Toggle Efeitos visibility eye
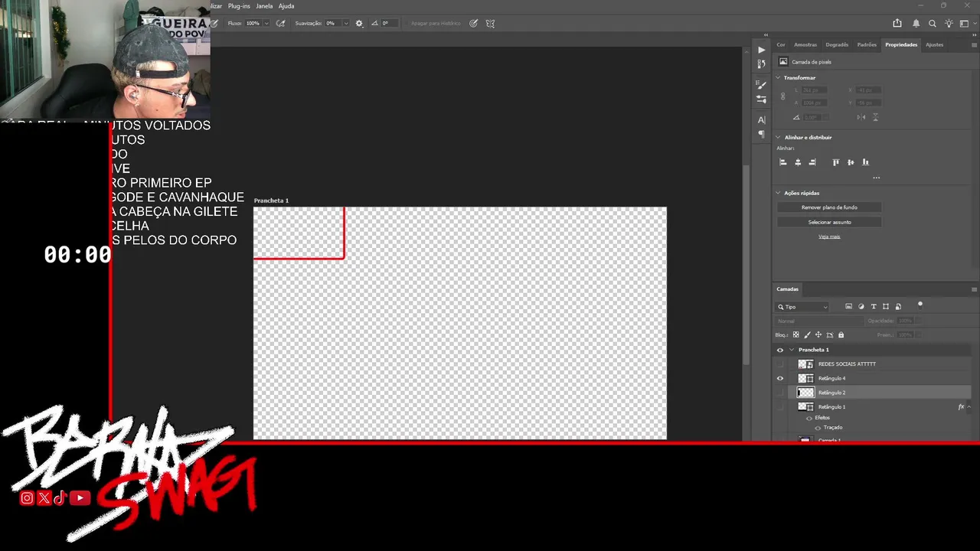Image resolution: width=980 pixels, height=551 pixels. [809, 418]
